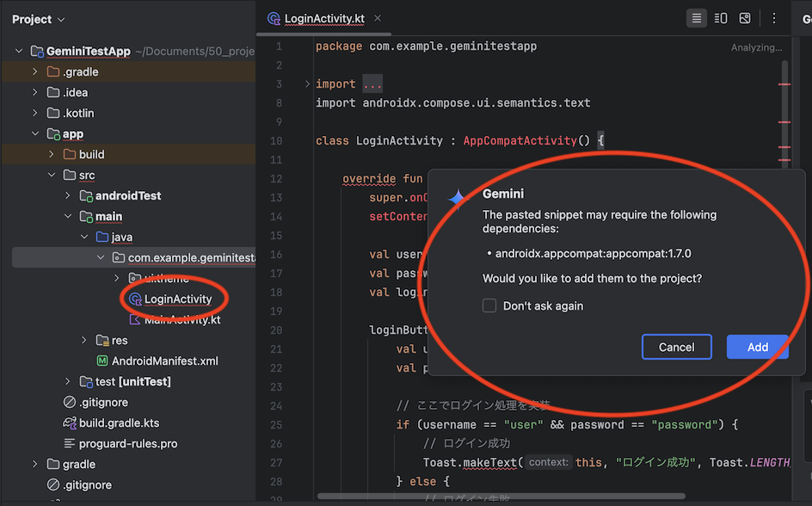This screenshot has width=812, height=506.
Task: Select MainActivity.kt in project tree
Action: click(182, 320)
